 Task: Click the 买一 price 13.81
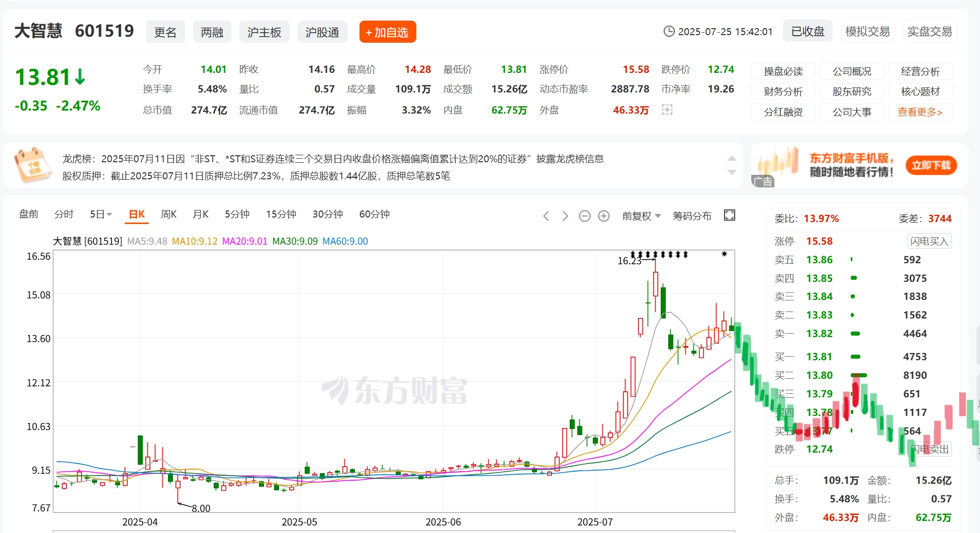pos(820,357)
